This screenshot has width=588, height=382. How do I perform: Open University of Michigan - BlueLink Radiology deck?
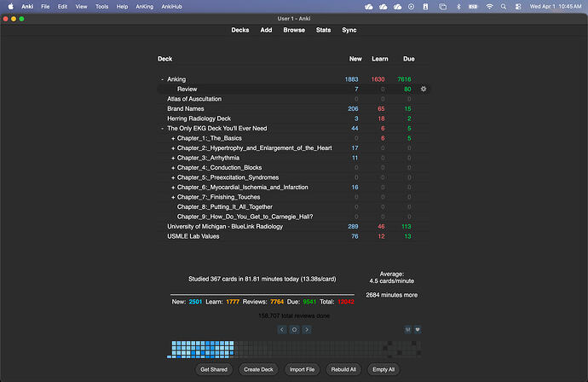point(225,226)
